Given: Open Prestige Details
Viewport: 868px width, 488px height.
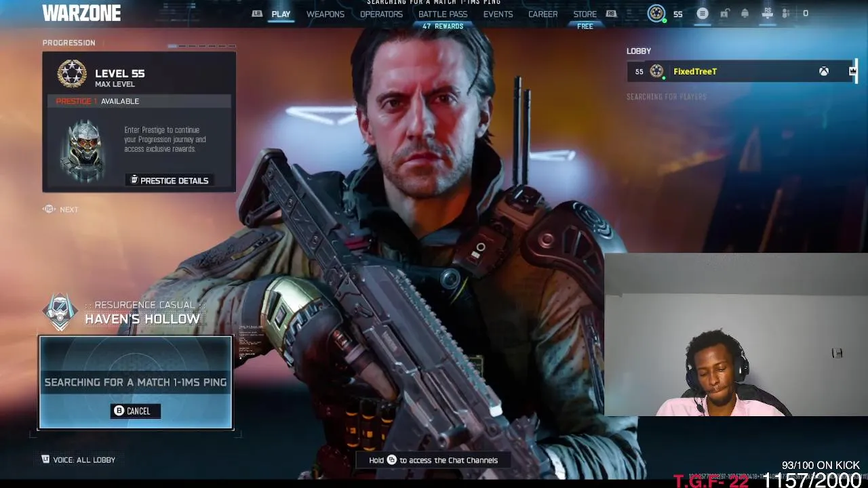Looking at the screenshot, I should (x=170, y=180).
